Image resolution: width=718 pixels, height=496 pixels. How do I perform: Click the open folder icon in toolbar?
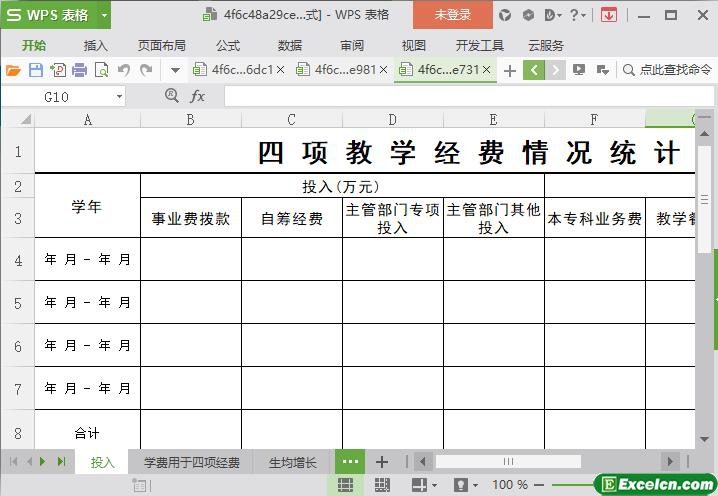[13, 70]
